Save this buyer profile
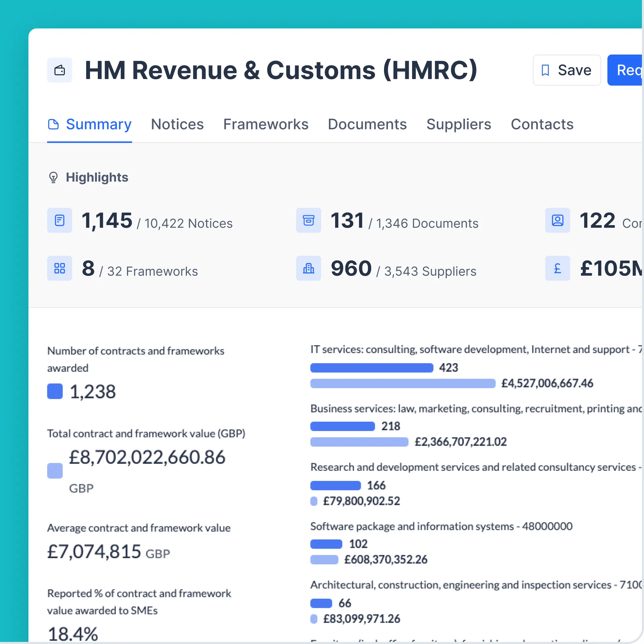This screenshot has height=644, width=644. (567, 70)
